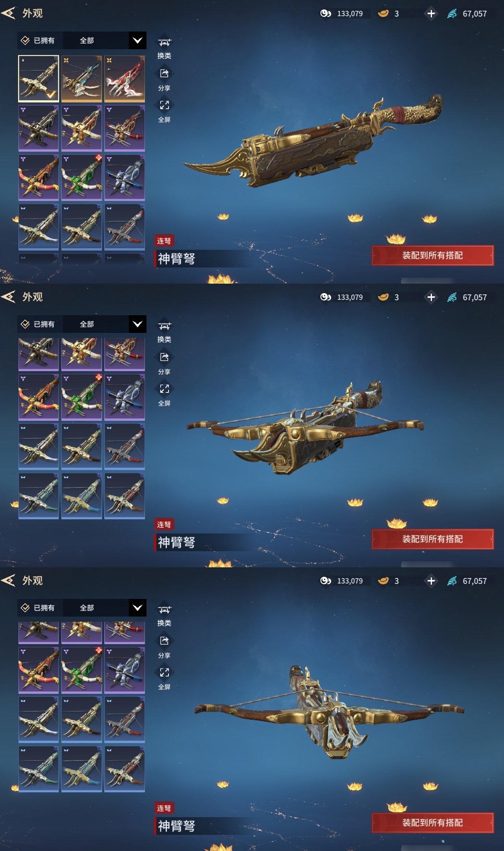
Task: Tap the cyan feather currency icon in bottom screen
Action: pyautogui.click(x=452, y=581)
